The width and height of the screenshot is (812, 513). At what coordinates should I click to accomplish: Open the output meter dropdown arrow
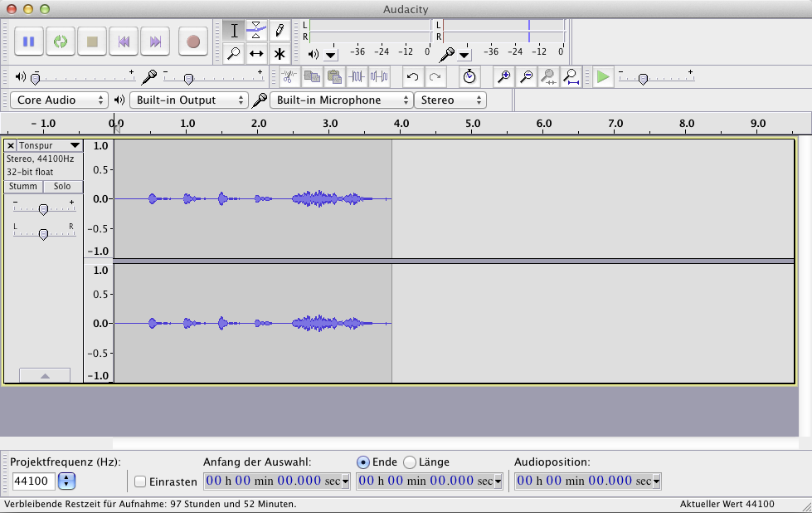tap(331, 55)
